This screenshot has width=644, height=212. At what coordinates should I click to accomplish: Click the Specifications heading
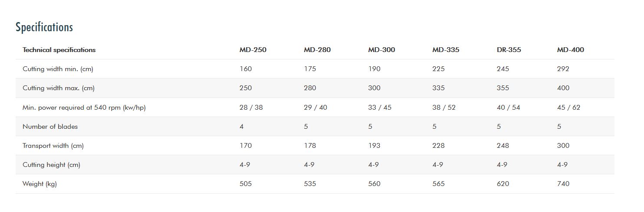point(44,27)
